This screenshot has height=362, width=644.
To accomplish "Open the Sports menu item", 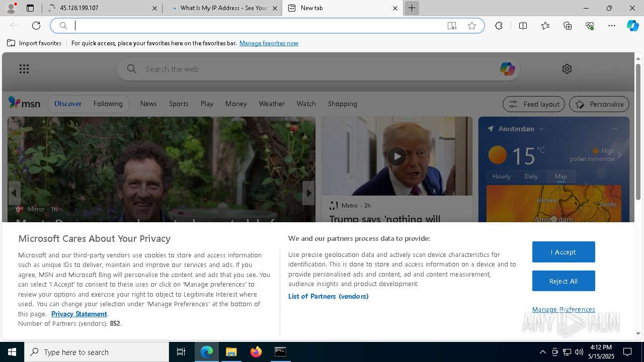I will 179,104.
